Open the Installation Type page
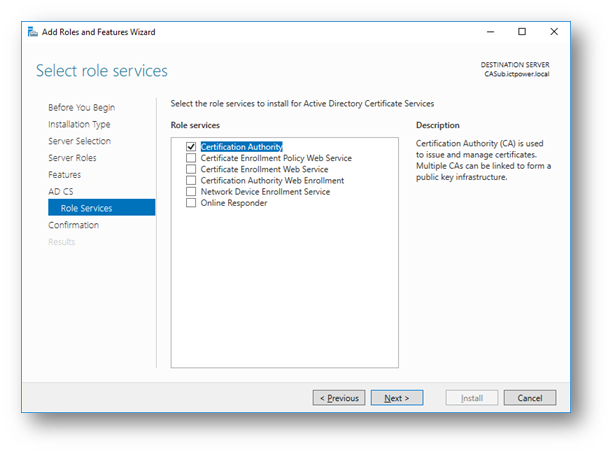Image resolution: width=613 pixels, height=455 pixels. tap(79, 124)
